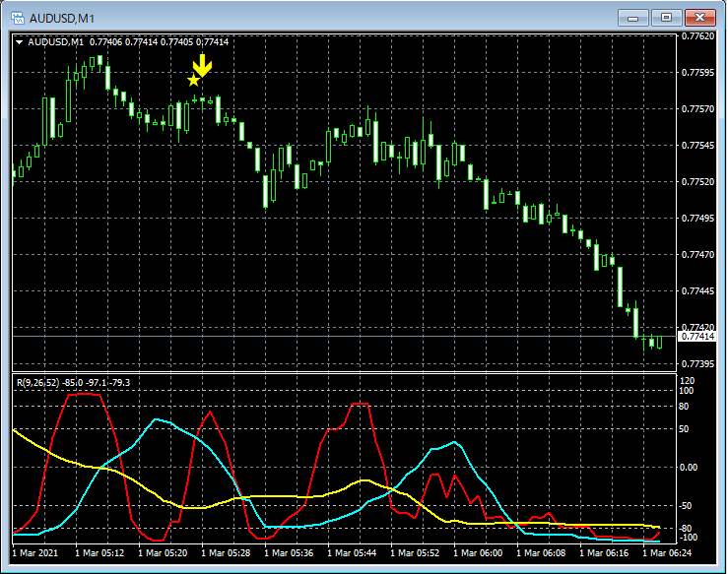Click the 1 Mar 06:24 time label

[667, 555]
